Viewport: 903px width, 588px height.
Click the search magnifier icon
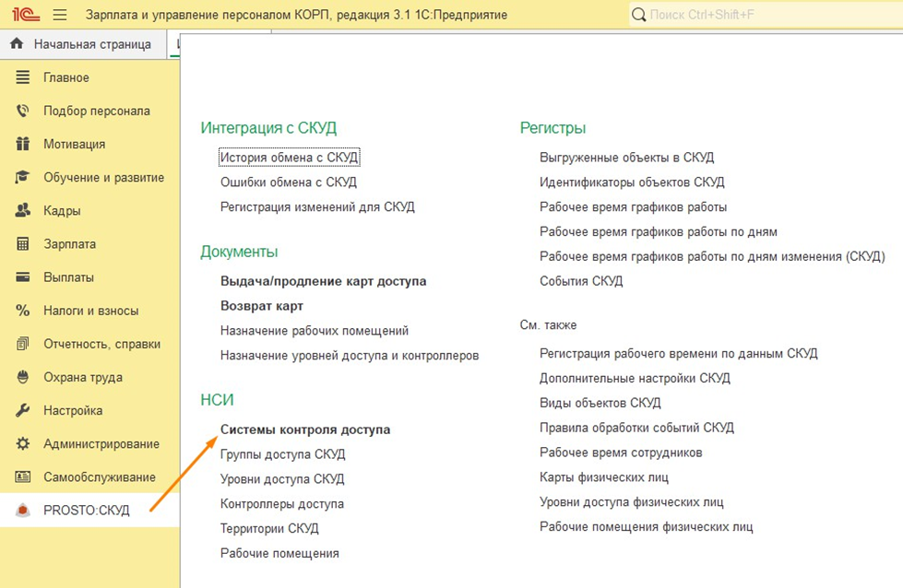(x=638, y=15)
